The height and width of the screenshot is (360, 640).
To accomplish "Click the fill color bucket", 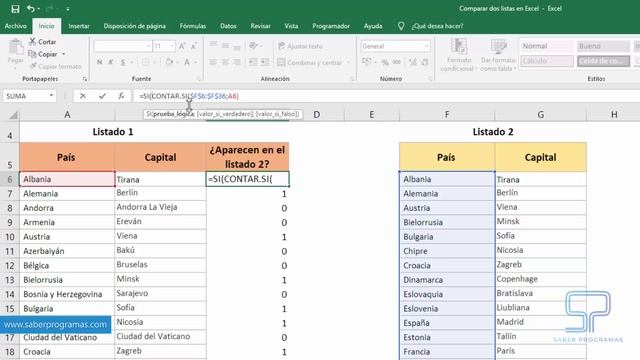I will [169, 62].
